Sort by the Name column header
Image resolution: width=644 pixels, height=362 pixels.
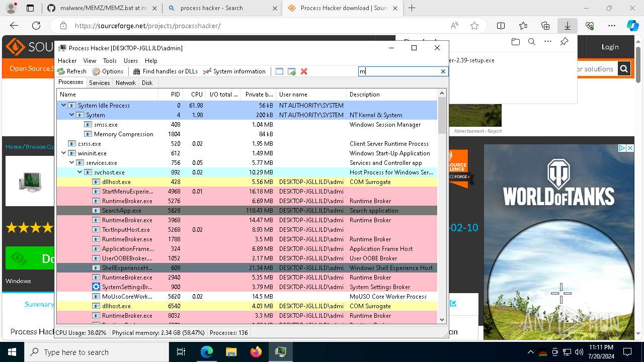107,95
